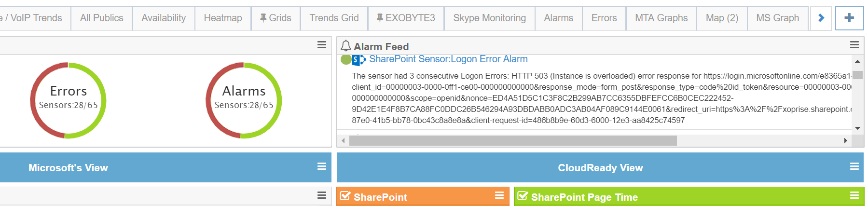
Task: Open the SharePoint widget menu
Action: point(499,195)
